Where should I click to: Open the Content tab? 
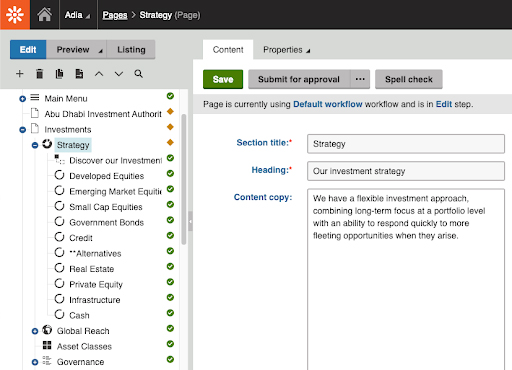[228, 50]
